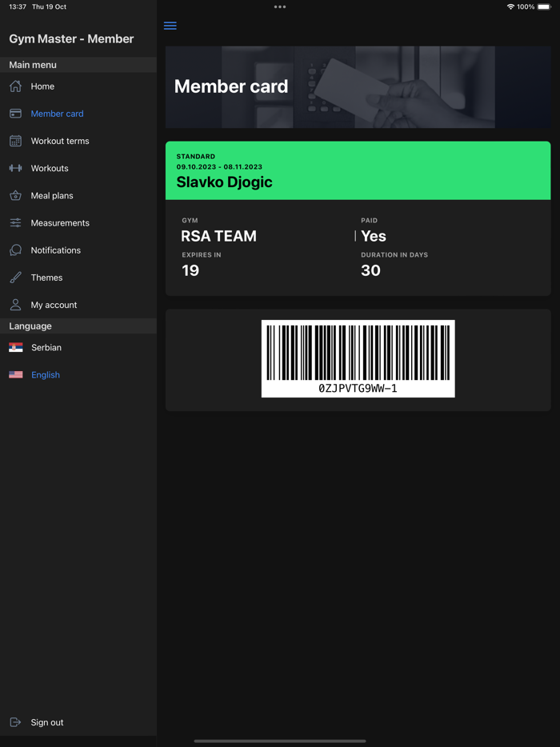The width and height of the screenshot is (560, 747).
Task: Click the US flag icon
Action: (x=16, y=374)
